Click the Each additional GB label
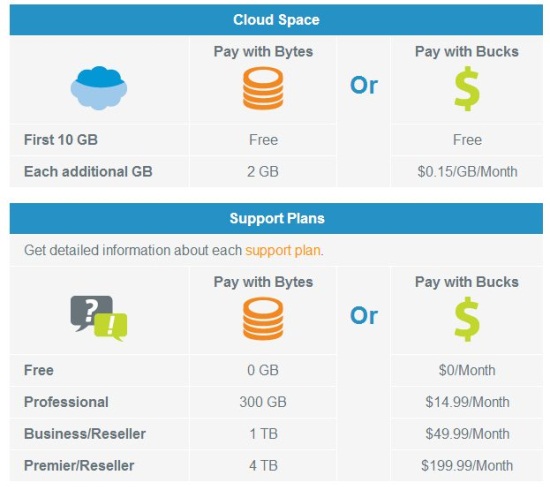The image size is (550, 490). pyautogui.click(x=88, y=172)
